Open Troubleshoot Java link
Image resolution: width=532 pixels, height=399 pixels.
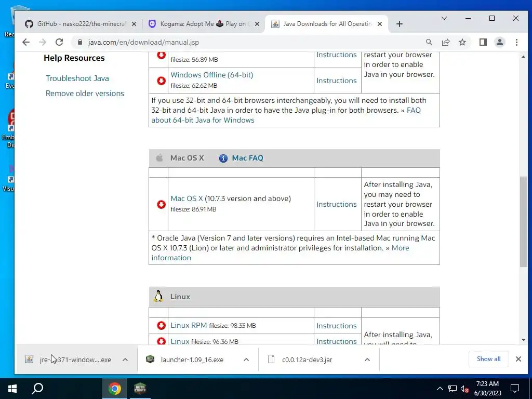[x=77, y=78]
